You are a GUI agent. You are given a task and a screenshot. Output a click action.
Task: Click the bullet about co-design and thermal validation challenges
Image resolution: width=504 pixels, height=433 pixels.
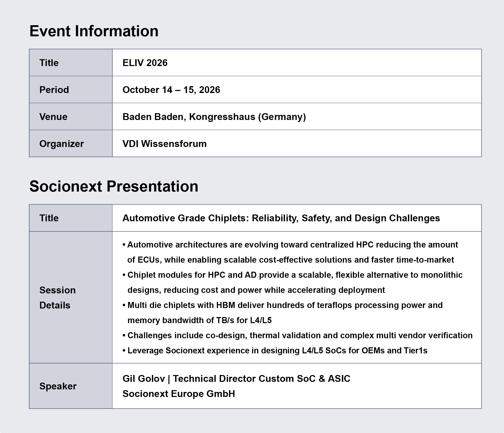pos(297,335)
